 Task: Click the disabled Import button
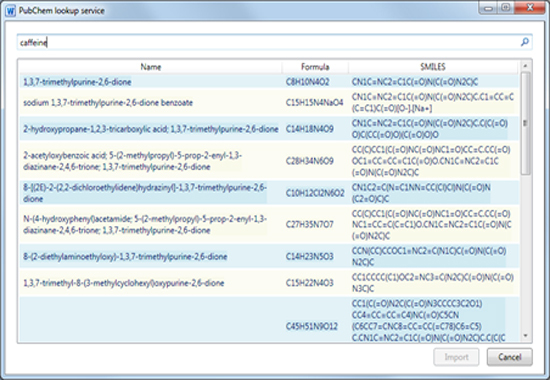pyautogui.click(x=456, y=357)
